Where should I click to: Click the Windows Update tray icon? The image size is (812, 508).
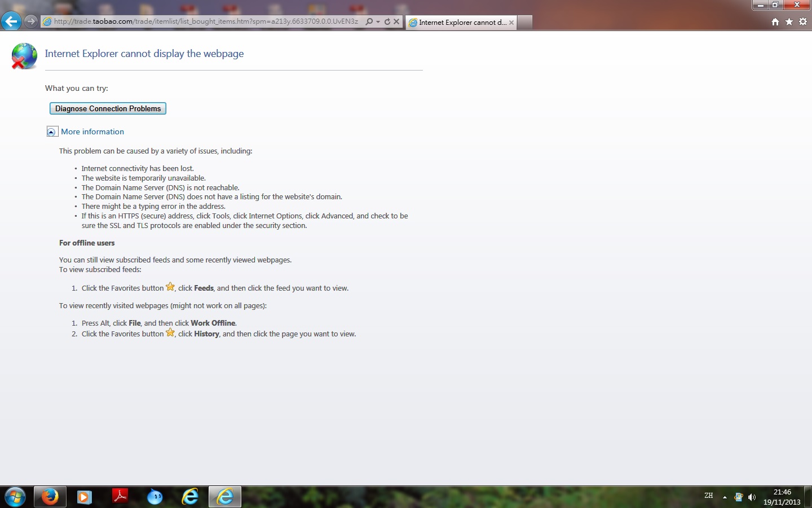click(738, 497)
